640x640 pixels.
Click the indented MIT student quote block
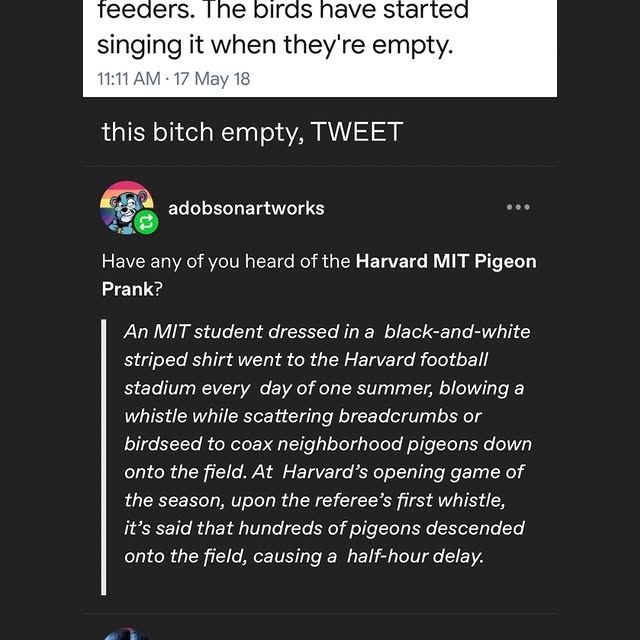point(327,444)
